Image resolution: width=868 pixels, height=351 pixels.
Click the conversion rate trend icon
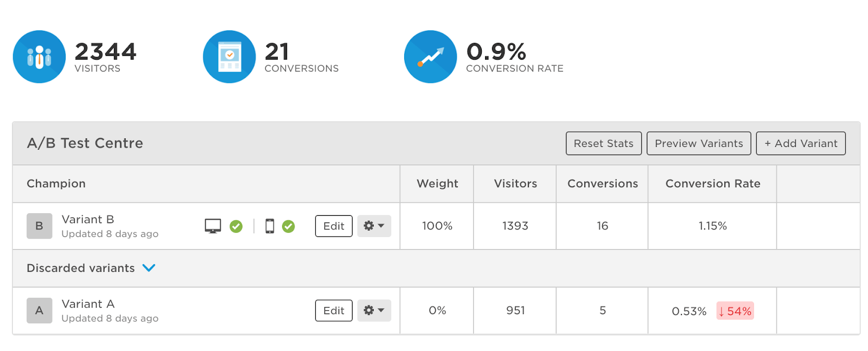pyautogui.click(x=431, y=56)
